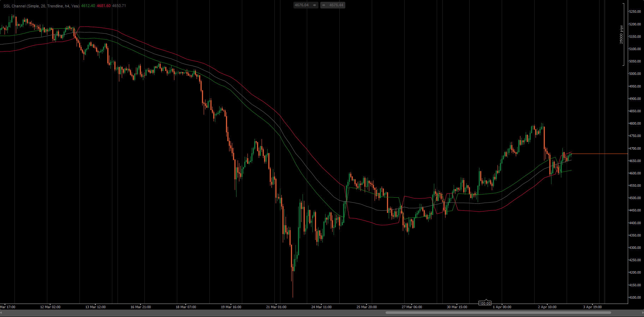Click the 3 Apr 19:00 time label
The height and width of the screenshot is (317, 644).
click(x=592, y=307)
